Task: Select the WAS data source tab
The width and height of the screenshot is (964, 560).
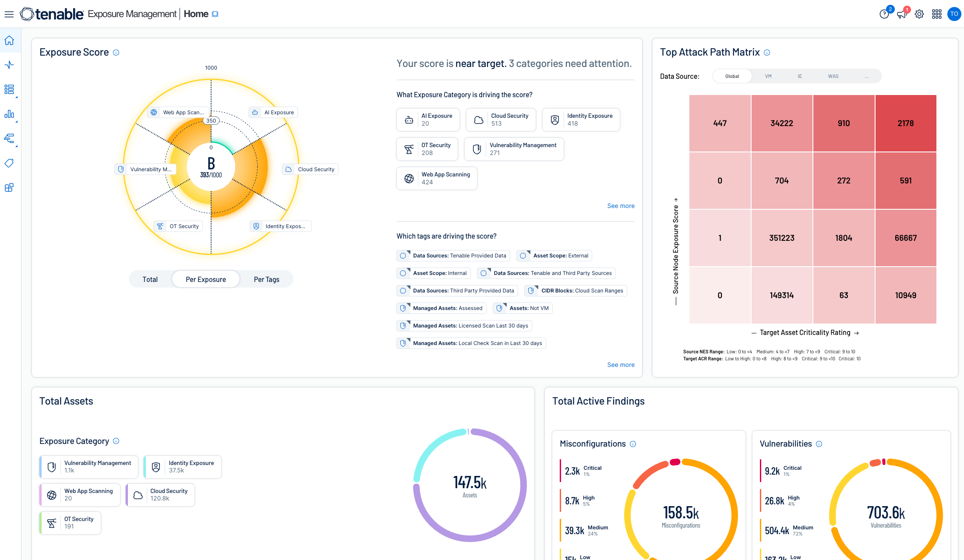Action: [x=833, y=76]
